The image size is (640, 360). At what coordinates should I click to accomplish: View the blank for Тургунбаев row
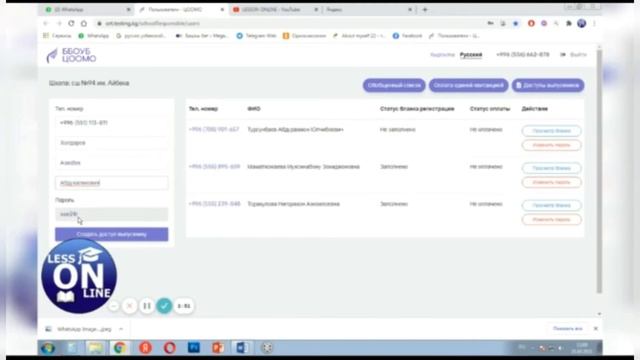551,131
